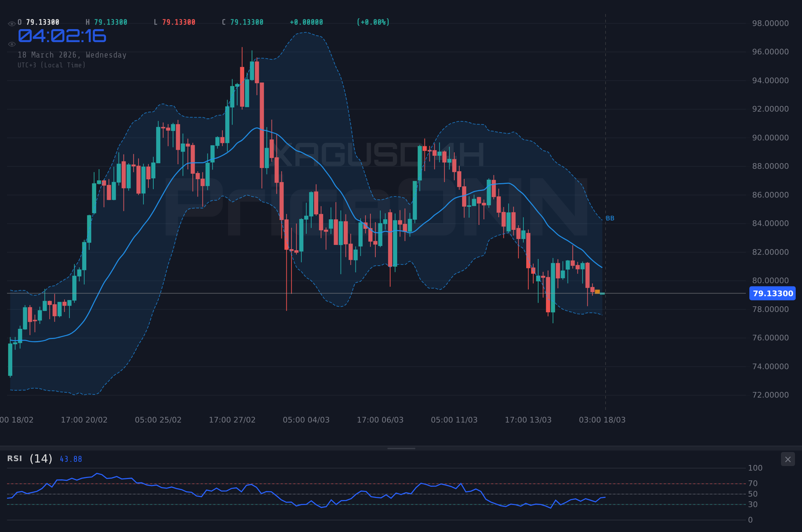
Task: Click the RSI period (14) label
Action: (41, 459)
